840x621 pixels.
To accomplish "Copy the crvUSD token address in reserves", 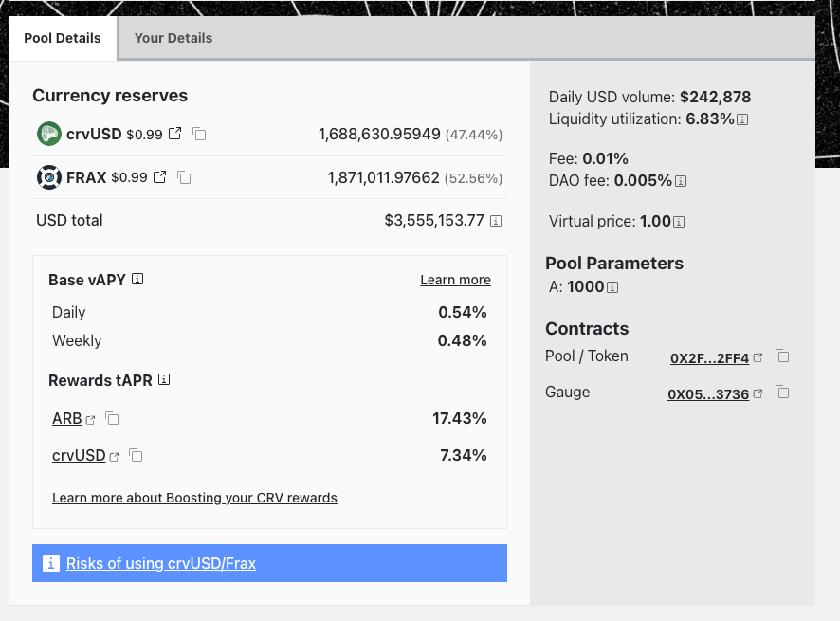I will 199,134.
